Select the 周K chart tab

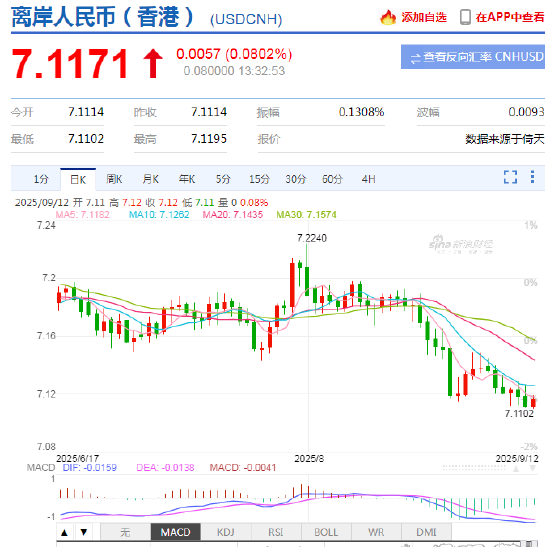[x=114, y=179]
